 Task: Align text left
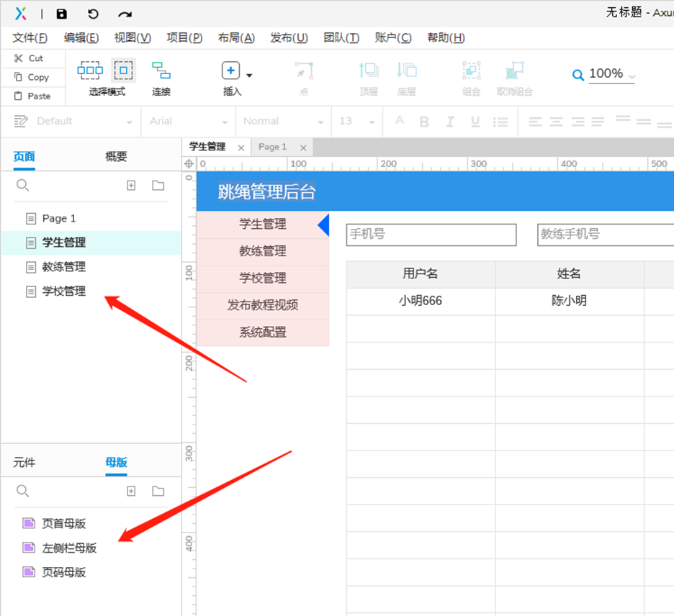point(535,122)
